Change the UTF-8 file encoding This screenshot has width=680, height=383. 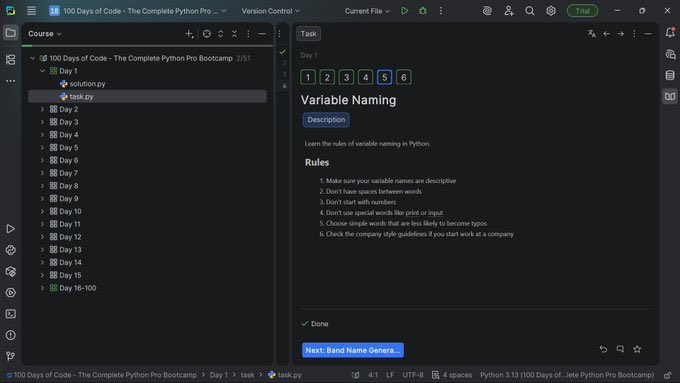coord(412,375)
